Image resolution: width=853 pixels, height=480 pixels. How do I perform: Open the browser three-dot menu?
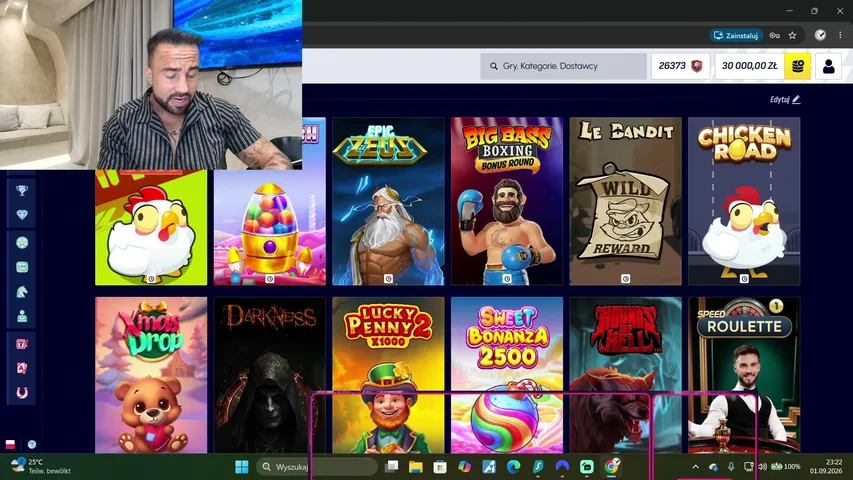click(x=840, y=35)
